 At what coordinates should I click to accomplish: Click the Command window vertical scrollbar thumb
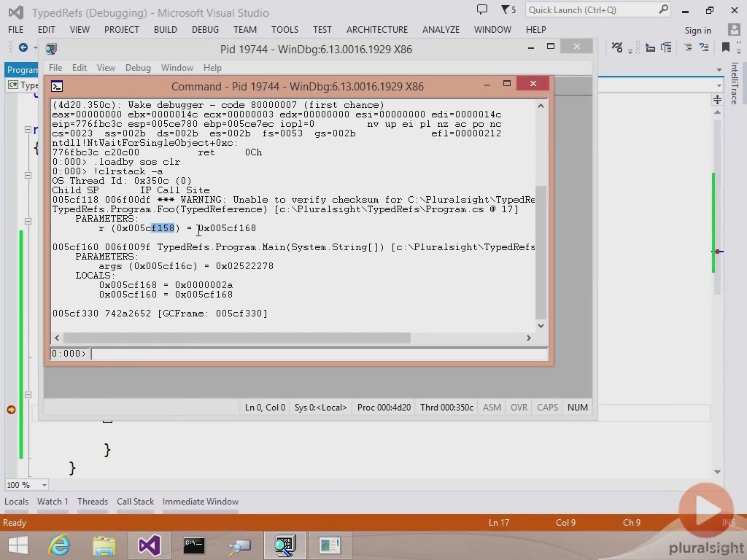tap(541, 252)
